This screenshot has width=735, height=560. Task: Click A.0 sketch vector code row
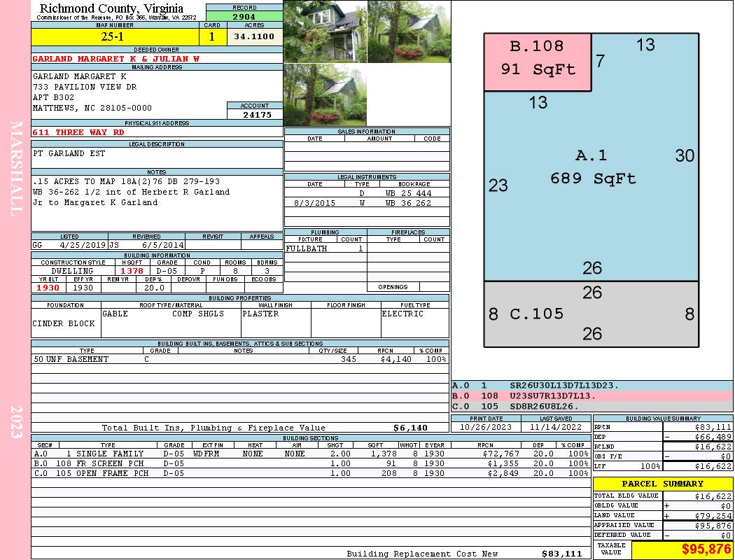pyautogui.click(x=592, y=386)
